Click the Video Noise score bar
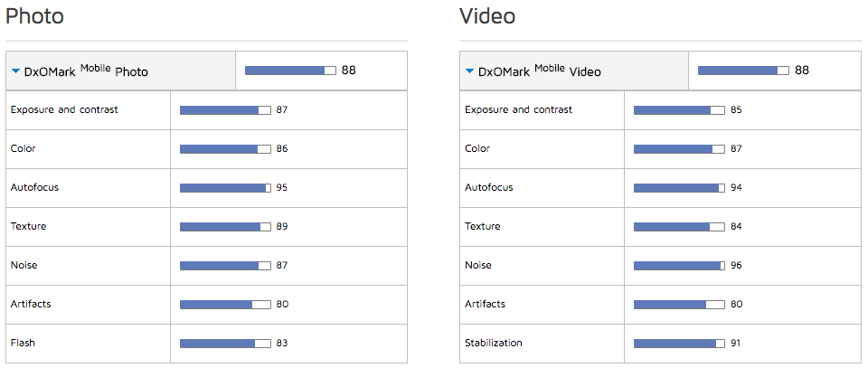 tap(679, 266)
